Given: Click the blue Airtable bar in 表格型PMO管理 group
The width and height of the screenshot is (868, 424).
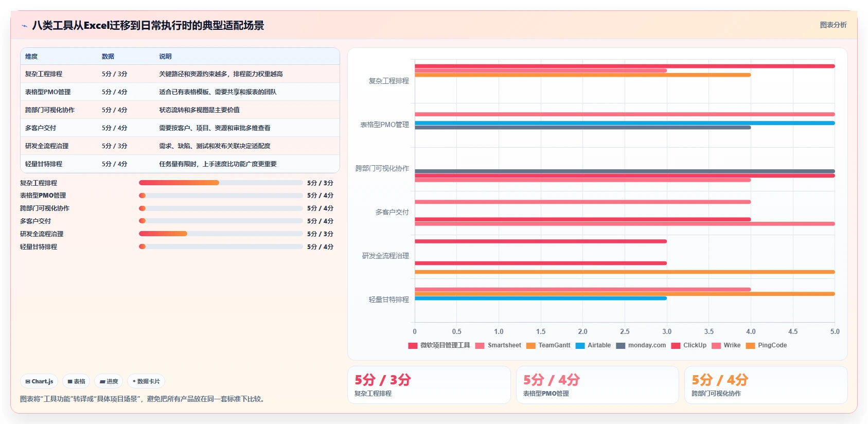Looking at the screenshot, I should [x=625, y=123].
